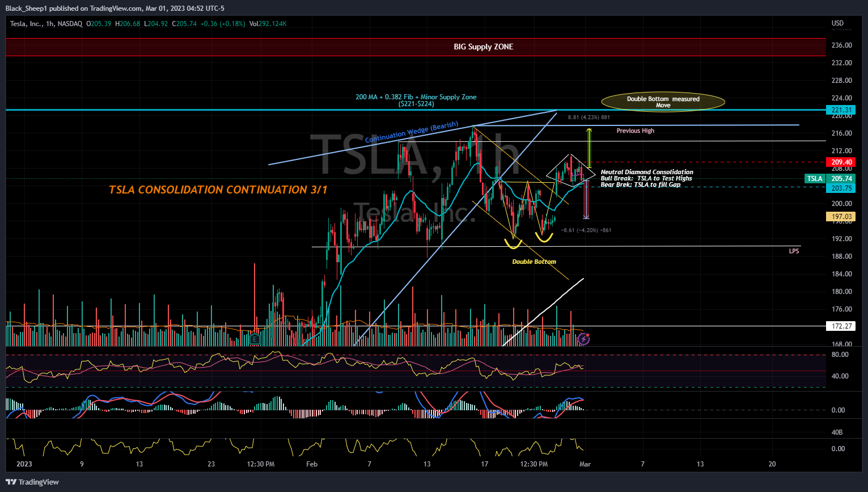
Task: Click the Mar time axis label
Action: [x=585, y=464]
